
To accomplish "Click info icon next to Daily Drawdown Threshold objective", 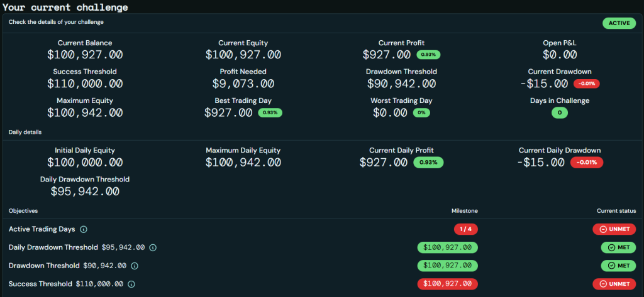I will (x=152, y=247).
